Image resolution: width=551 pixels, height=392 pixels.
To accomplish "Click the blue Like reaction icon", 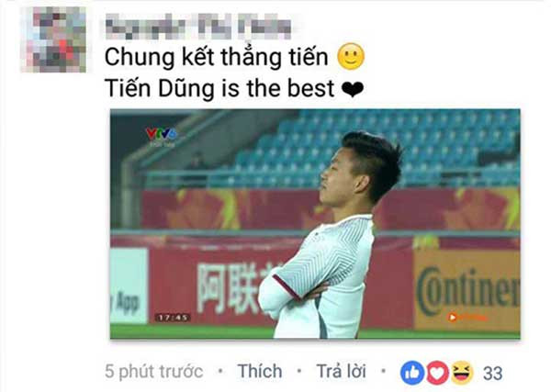I will [x=411, y=373].
